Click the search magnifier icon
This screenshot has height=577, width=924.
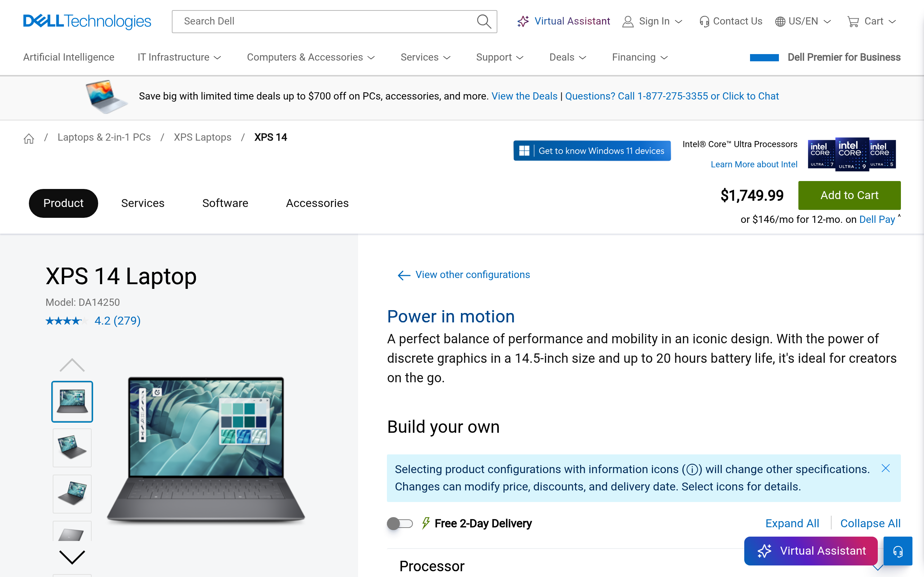[484, 21]
